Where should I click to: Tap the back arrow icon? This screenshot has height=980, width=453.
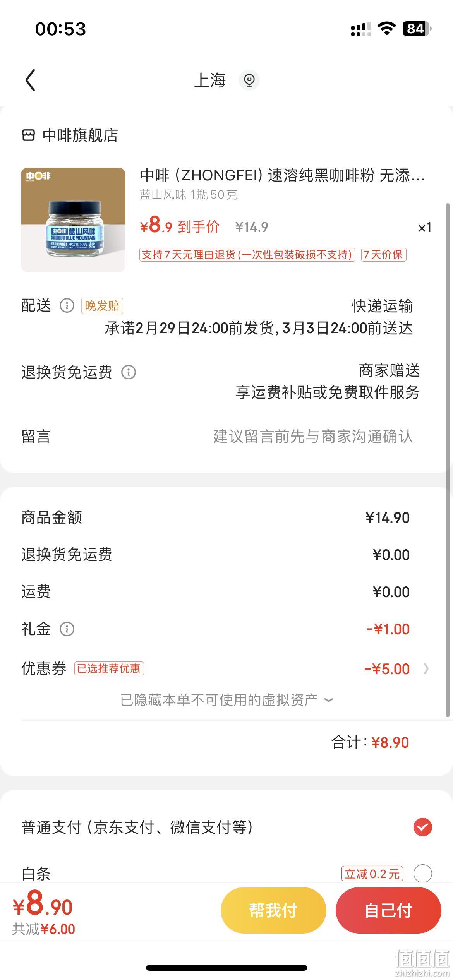coord(31,80)
